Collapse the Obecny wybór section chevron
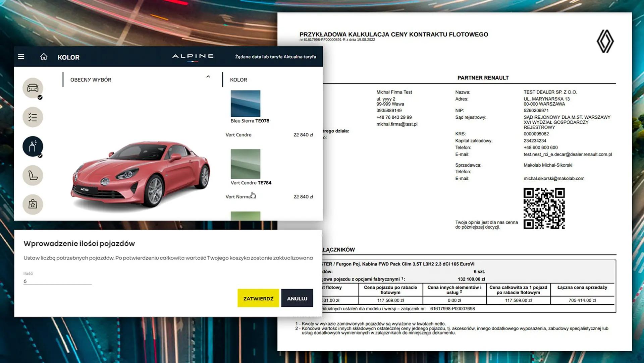 (x=208, y=77)
